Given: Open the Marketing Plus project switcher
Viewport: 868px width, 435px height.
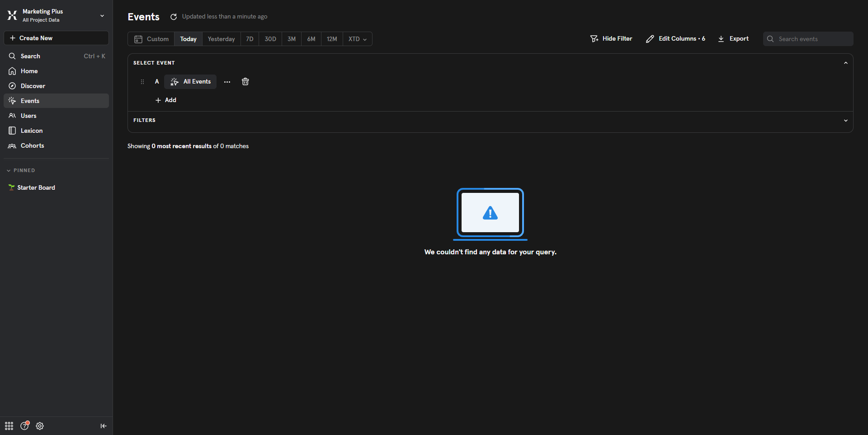Looking at the screenshot, I should [56, 15].
